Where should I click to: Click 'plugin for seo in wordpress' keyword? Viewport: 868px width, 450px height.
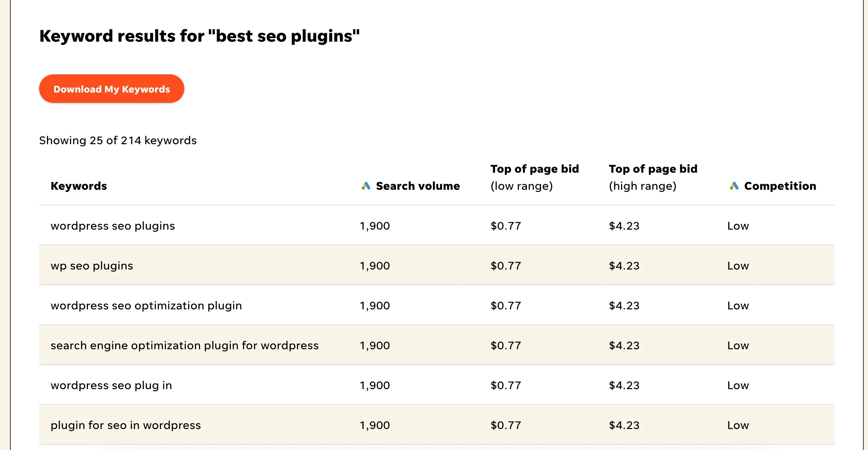click(x=126, y=425)
